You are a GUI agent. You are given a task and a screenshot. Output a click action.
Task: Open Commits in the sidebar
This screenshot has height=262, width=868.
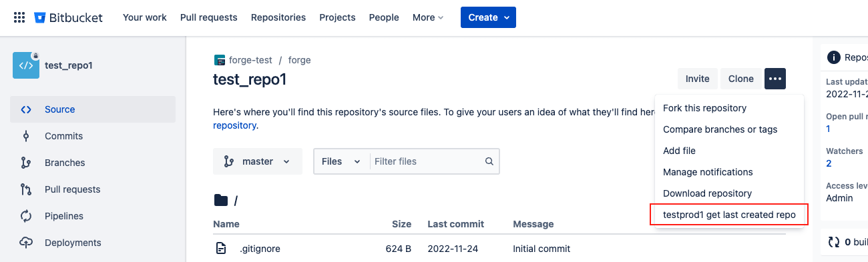coord(93,136)
